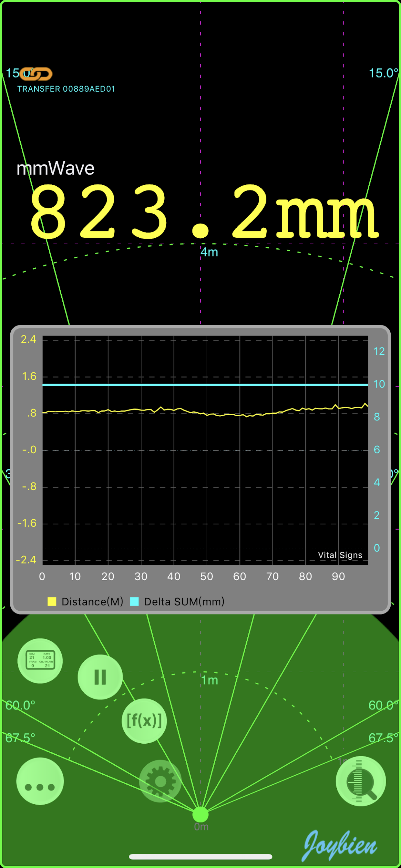Tap the 15.0° angle label top right
Viewport: 401px width, 868px height.
click(384, 73)
